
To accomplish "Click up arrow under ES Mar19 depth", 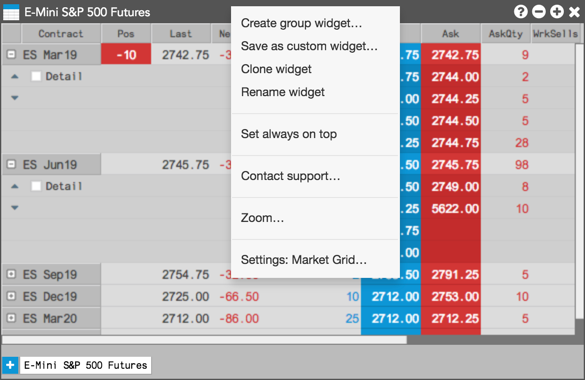I will [x=15, y=76].
